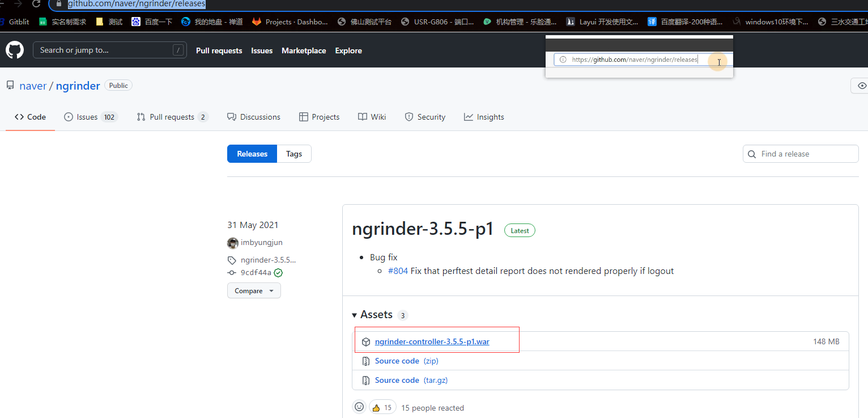
Task: Focus the Find a release search box
Action: [801, 154]
